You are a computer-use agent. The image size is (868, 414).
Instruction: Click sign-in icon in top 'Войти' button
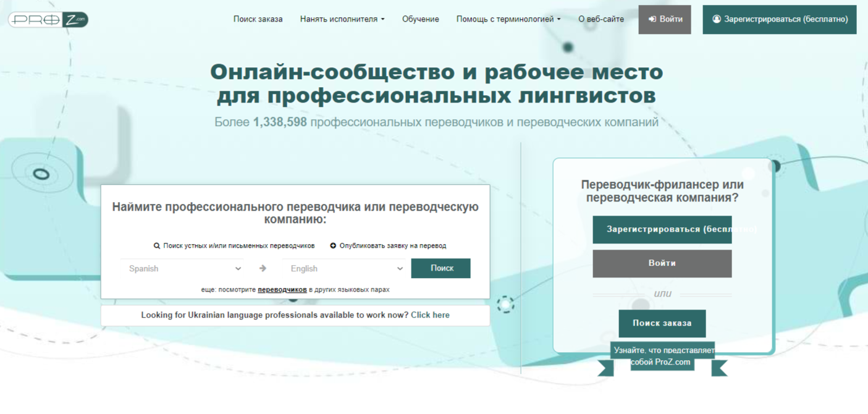click(x=652, y=19)
